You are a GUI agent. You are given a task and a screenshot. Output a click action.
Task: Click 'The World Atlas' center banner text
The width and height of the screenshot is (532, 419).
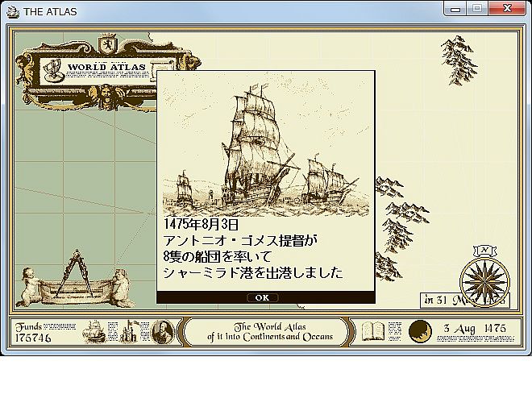270,332
